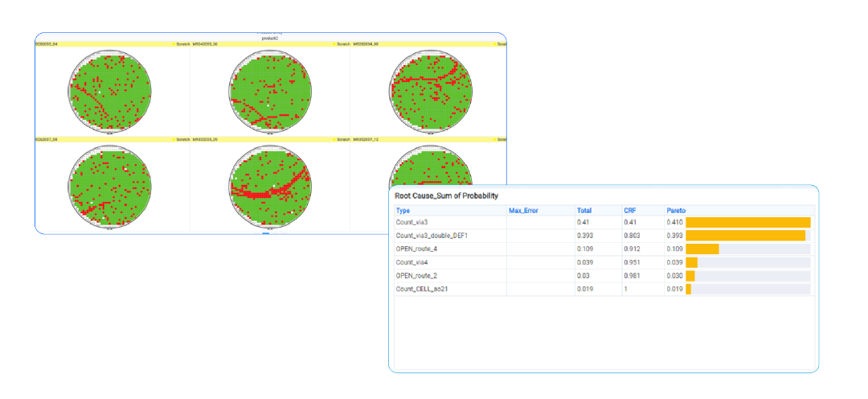The image size is (868, 399).
Task: Select the Count_via3_double_DEF1 row
Action: 604,236
